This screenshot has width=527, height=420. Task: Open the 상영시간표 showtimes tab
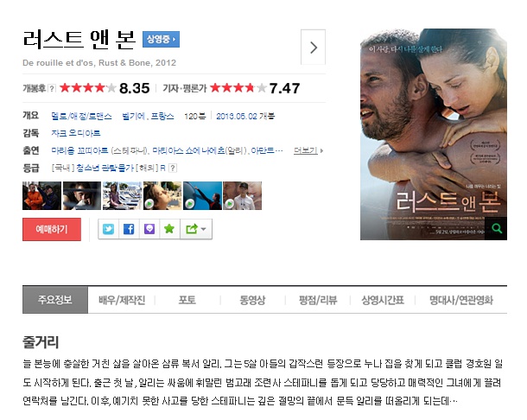coord(383,300)
